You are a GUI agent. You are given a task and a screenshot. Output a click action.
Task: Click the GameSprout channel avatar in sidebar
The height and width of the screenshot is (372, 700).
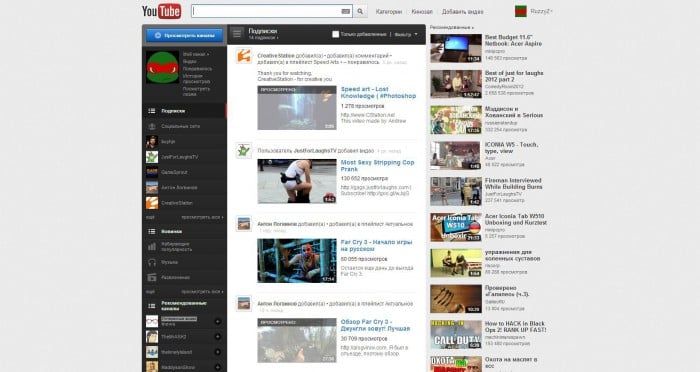tap(152, 172)
